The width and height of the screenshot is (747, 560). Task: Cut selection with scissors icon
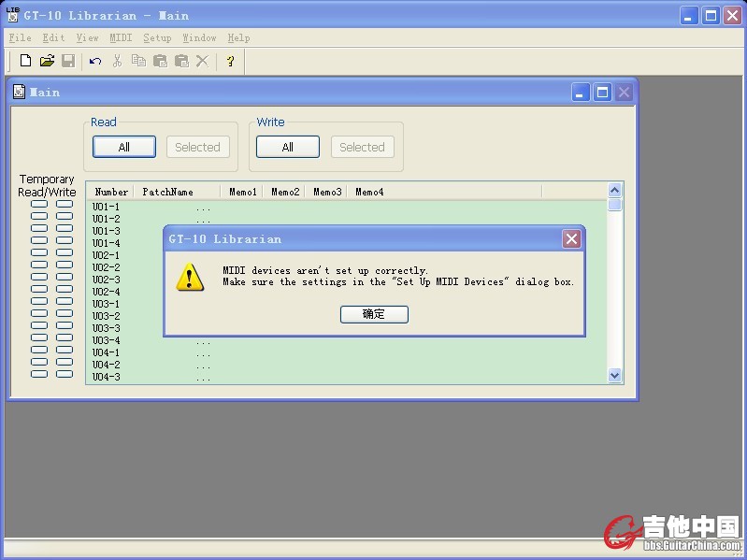[117, 61]
